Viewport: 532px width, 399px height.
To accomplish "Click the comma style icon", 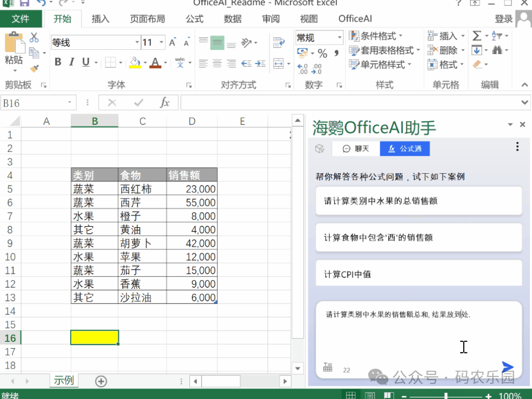I will coord(336,53).
